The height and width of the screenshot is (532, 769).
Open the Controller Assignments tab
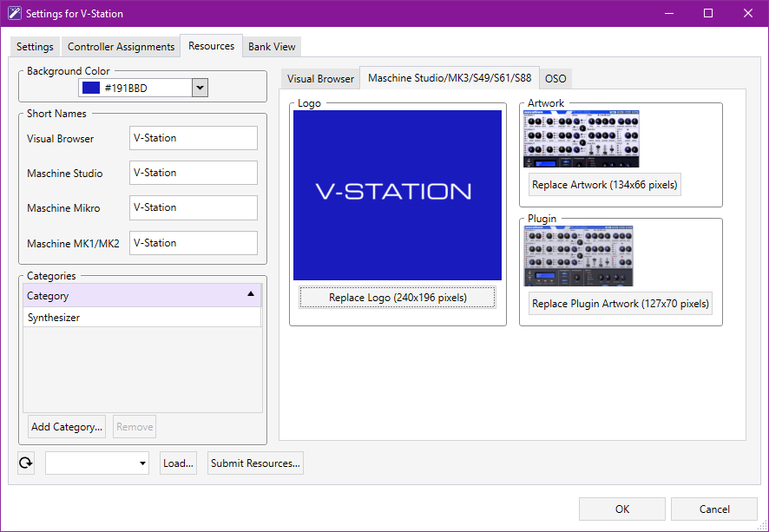click(122, 47)
